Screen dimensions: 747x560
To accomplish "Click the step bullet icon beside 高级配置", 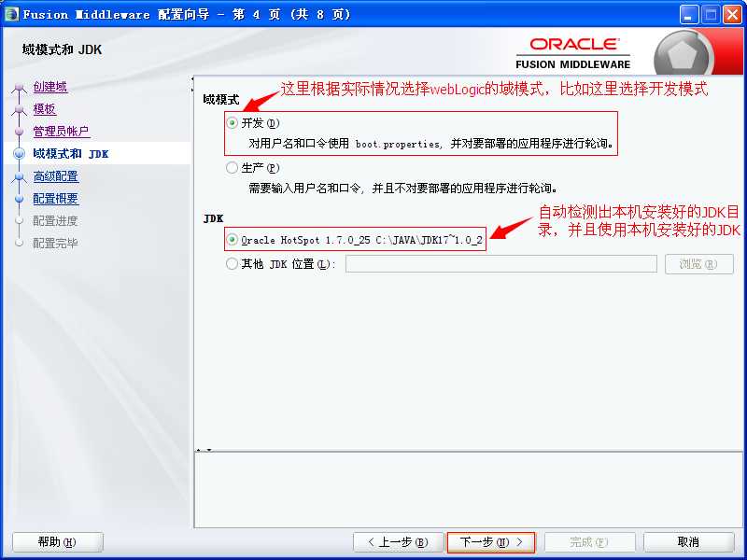I will tap(19, 176).
